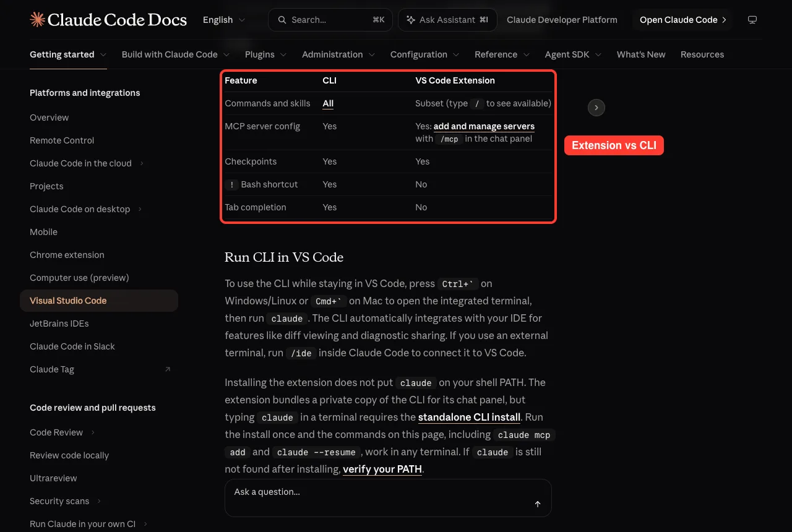The image size is (792, 532).
Task: Go to the What's New tab
Action: pos(641,54)
